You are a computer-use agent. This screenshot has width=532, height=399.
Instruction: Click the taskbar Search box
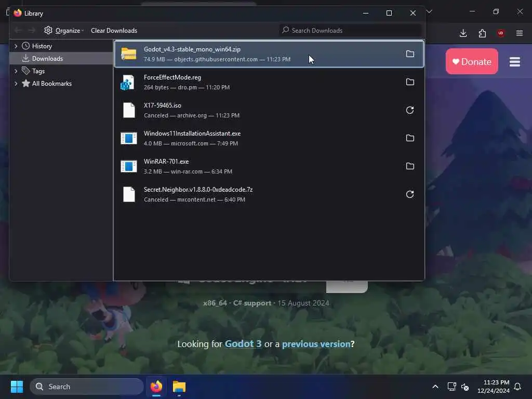(87, 387)
